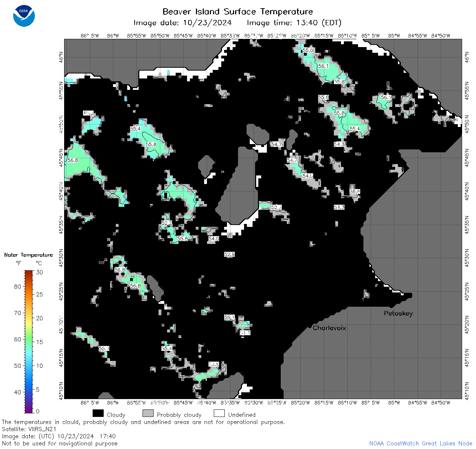Screen dimensions: 476x449
Task: Click the operational purpose temperature disclaimer
Action: [x=143, y=422]
